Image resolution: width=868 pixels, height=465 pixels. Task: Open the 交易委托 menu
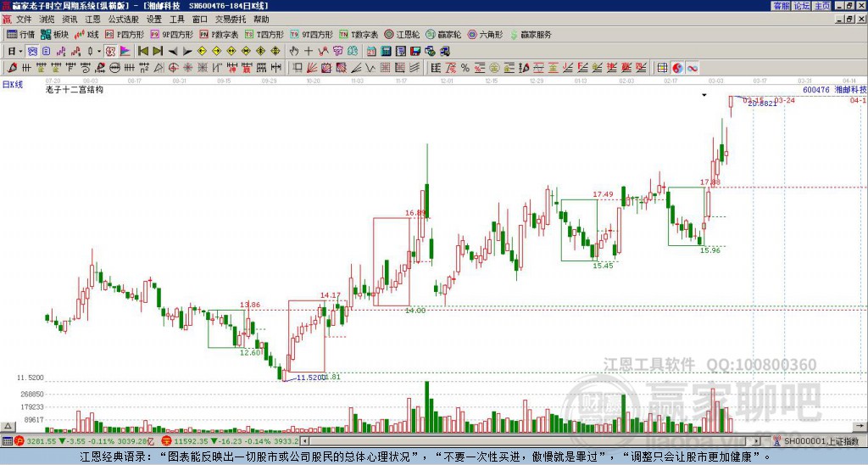pos(231,20)
